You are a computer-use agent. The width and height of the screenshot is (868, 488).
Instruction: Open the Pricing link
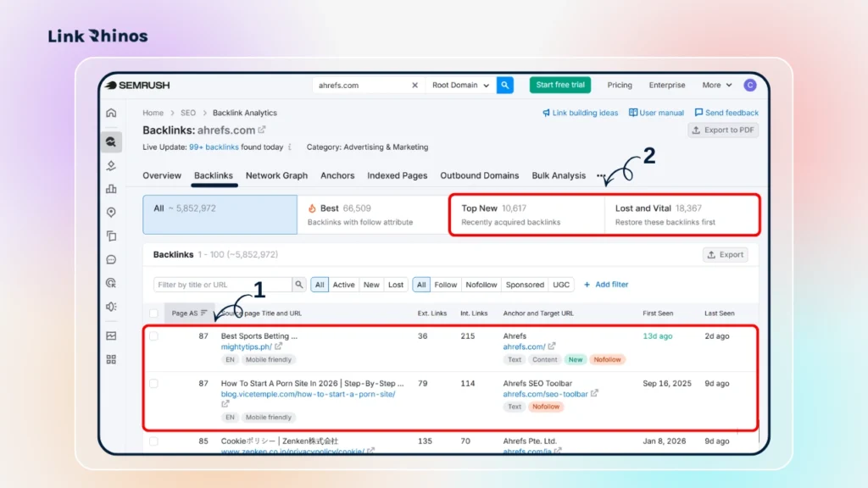tap(620, 86)
